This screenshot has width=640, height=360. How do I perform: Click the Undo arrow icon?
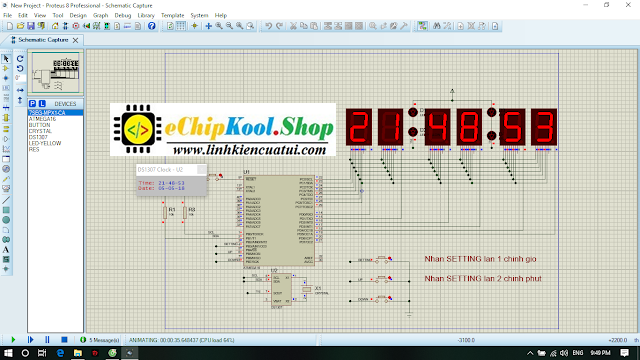[269, 26]
